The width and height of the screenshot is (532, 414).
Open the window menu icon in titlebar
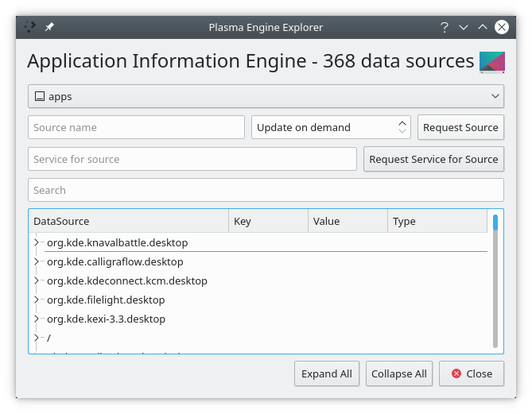[30, 27]
